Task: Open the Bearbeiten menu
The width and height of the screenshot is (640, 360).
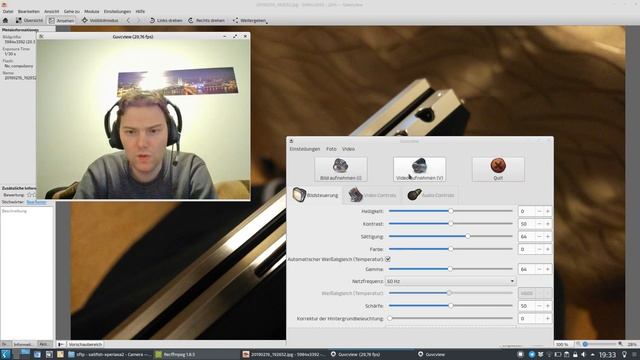Action: click(x=29, y=11)
